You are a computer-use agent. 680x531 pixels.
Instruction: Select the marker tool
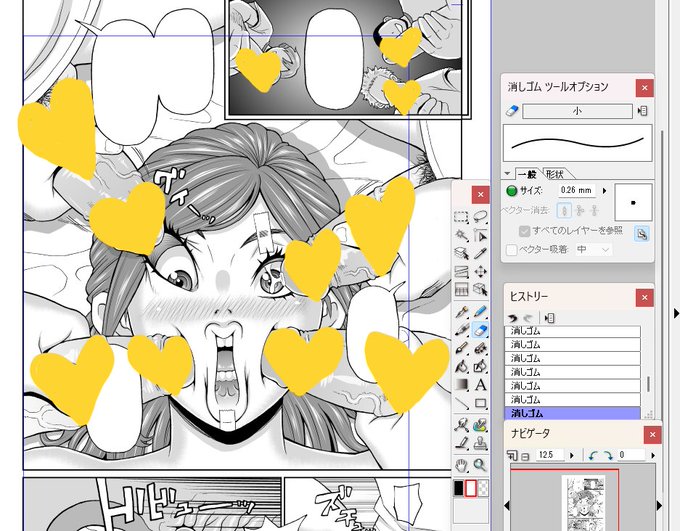pos(461,330)
